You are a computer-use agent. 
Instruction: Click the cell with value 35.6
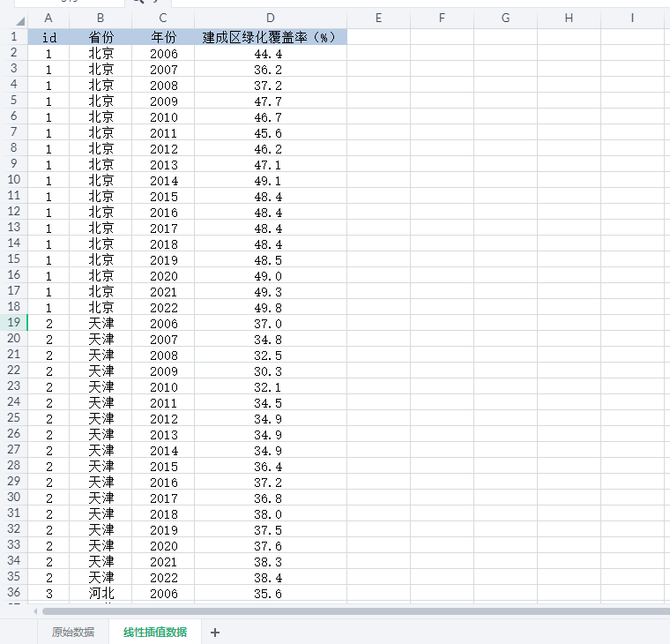tap(271, 593)
